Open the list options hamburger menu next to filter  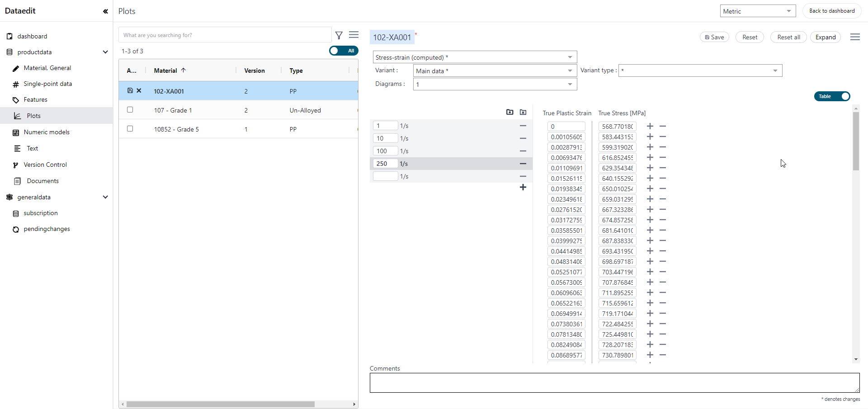tap(354, 35)
